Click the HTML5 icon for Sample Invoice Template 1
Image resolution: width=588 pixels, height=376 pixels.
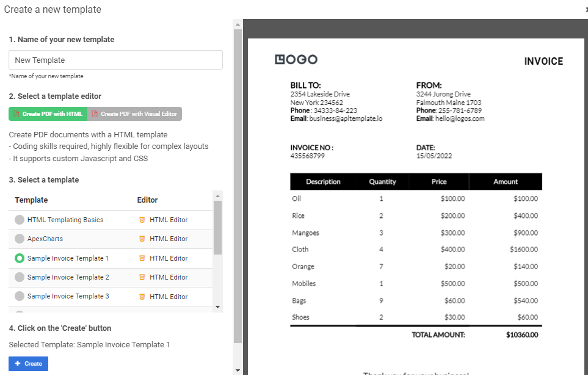pyautogui.click(x=142, y=258)
